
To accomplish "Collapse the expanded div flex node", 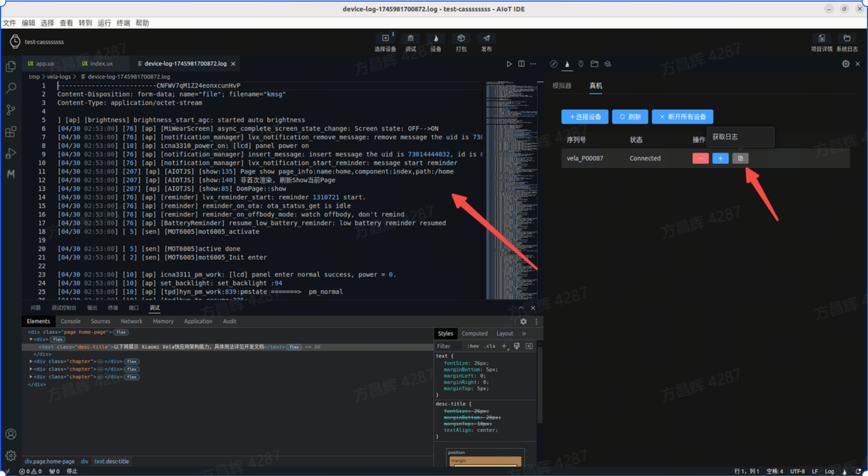I will pos(31,340).
